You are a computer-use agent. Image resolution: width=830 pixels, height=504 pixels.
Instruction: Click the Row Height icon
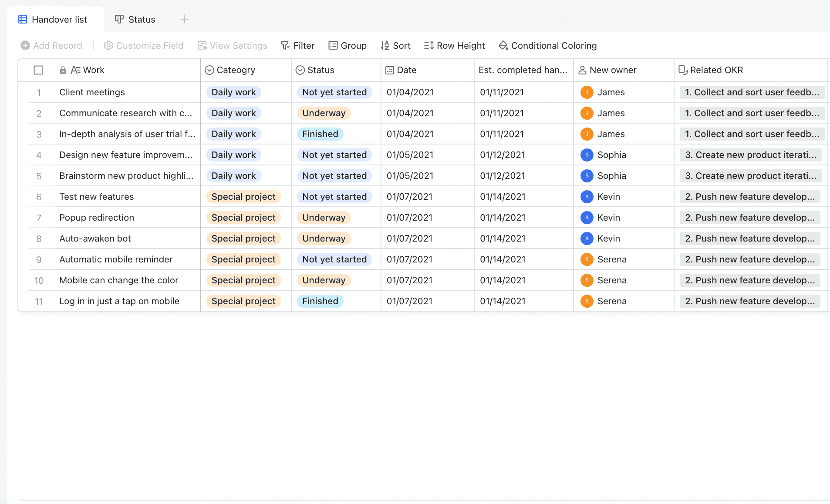pos(429,46)
